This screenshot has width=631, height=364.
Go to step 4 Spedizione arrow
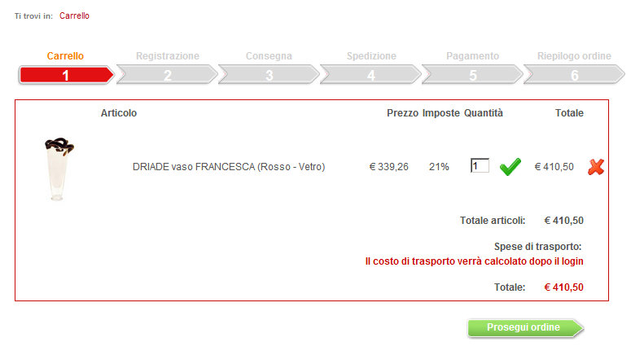coord(371,76)
